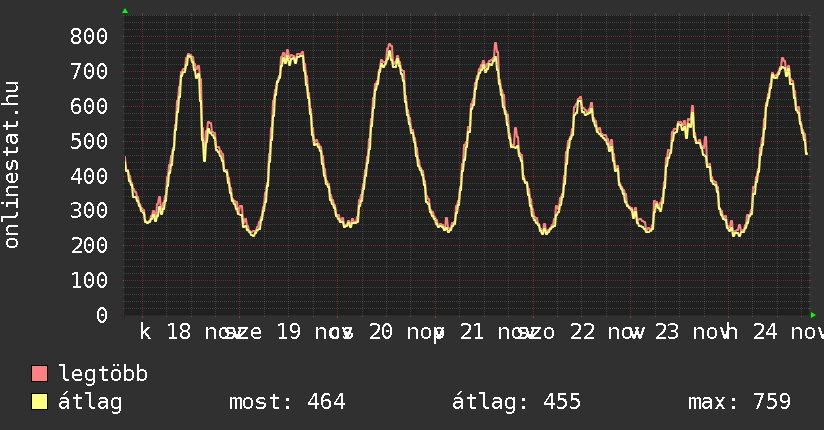Image resolution: width=824 pixels, height=430 pixels.
Task: Click the 'átlag: 455' average statistic
Action: [x=516, y=402]
